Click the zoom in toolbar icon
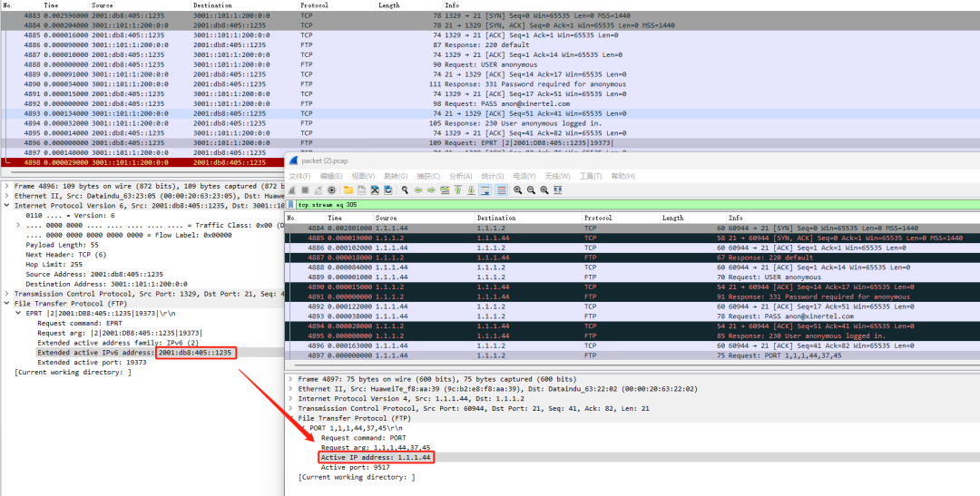The image size is (980, 496). 517,190
